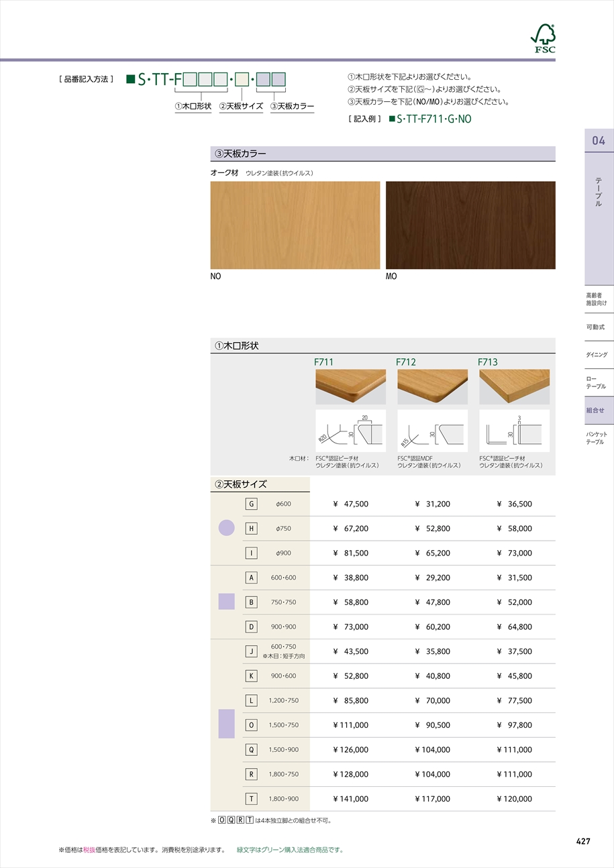Image resolution: width=614 pixels, height=868 pixels.
Task: Open the 04 テーブル chapter tab
Action: click(x=599, y=207)
